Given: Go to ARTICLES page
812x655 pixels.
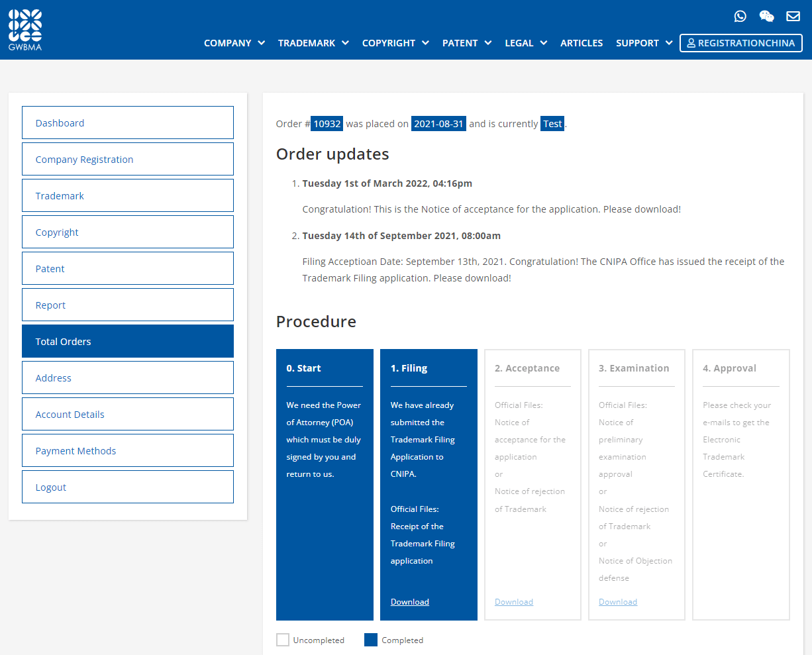Looking at the screenshot, I should 582,43.
